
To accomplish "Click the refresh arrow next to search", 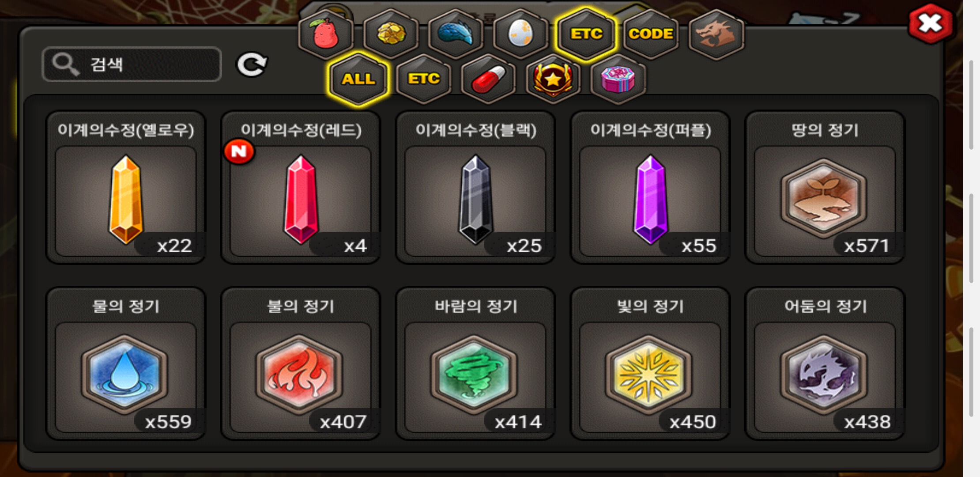I will pyautogui.click(x=252, y=65).
